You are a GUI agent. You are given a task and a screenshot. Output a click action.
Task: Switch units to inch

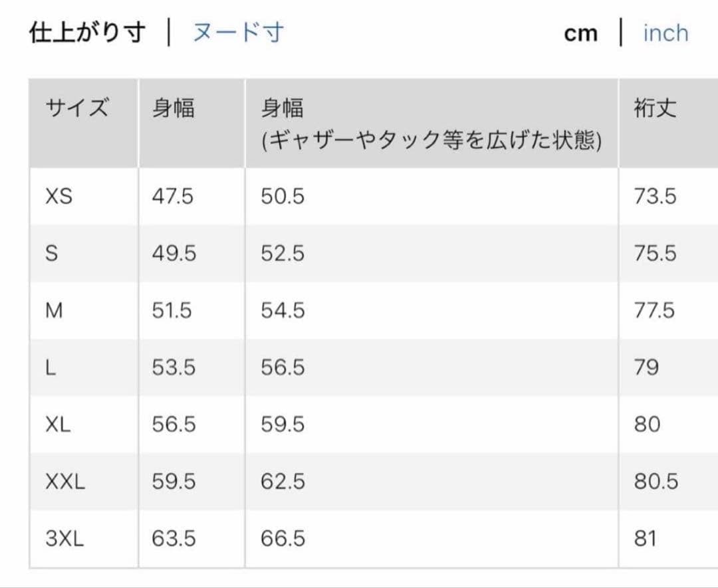point(665,33)
